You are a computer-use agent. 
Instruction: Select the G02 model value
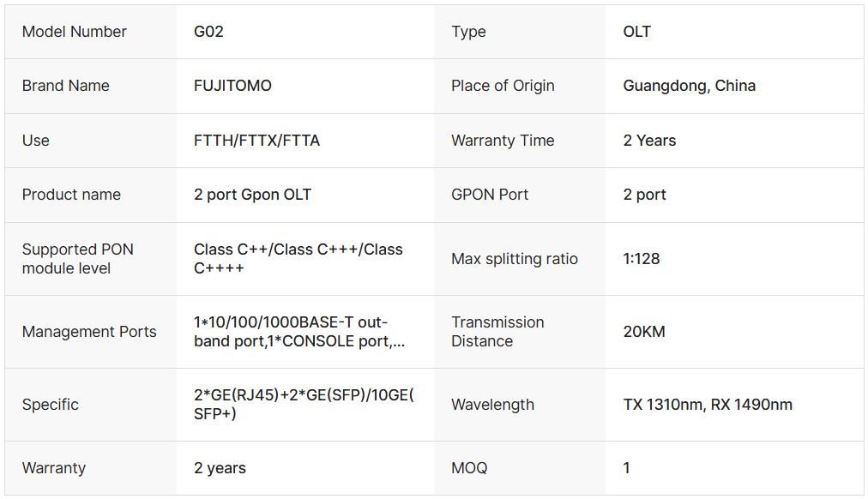209,32
